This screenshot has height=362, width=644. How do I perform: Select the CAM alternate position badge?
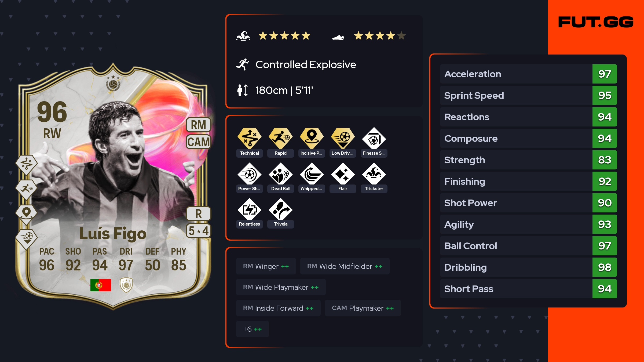tap(199, 142)
